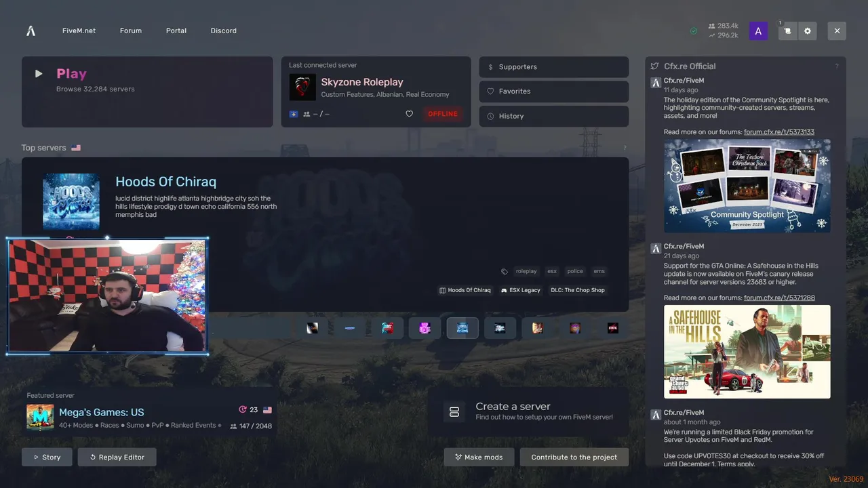Click the Mega's Games server logo
Image resolution: width=868 pixels, height=488 pixels.
(x=40, y=418)
